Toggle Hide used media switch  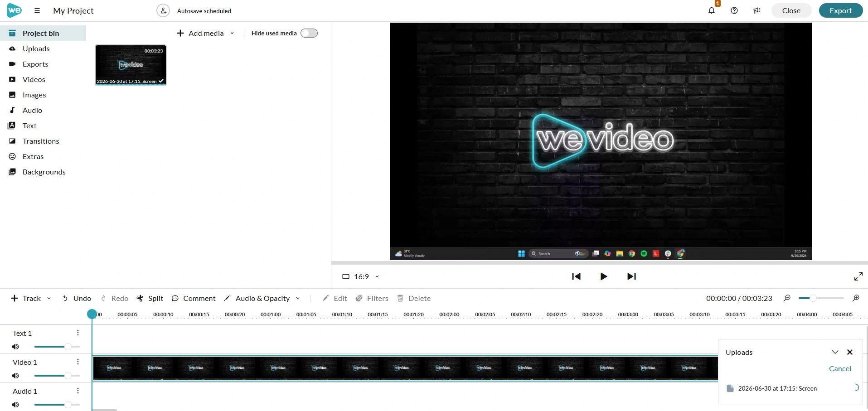[309, 33]
